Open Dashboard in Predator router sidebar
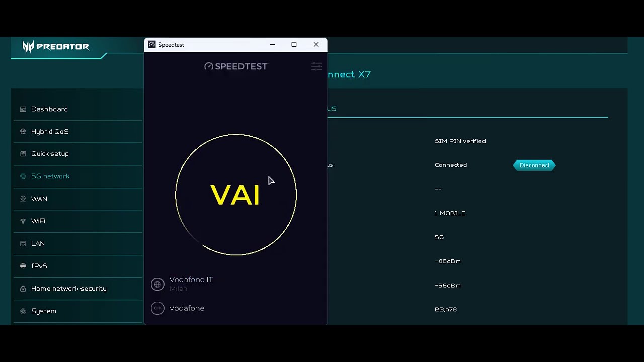644x362 pixels. (49, 109)
